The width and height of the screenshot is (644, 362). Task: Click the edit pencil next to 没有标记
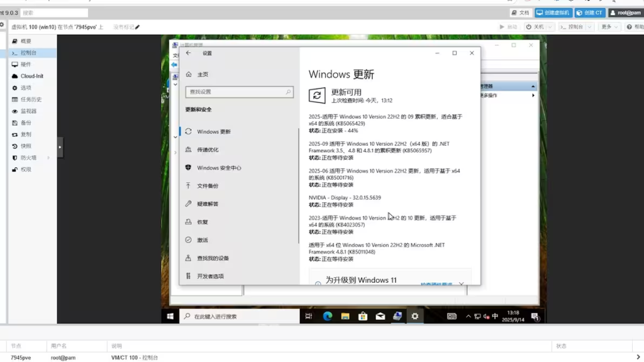(x=138, y=27)
